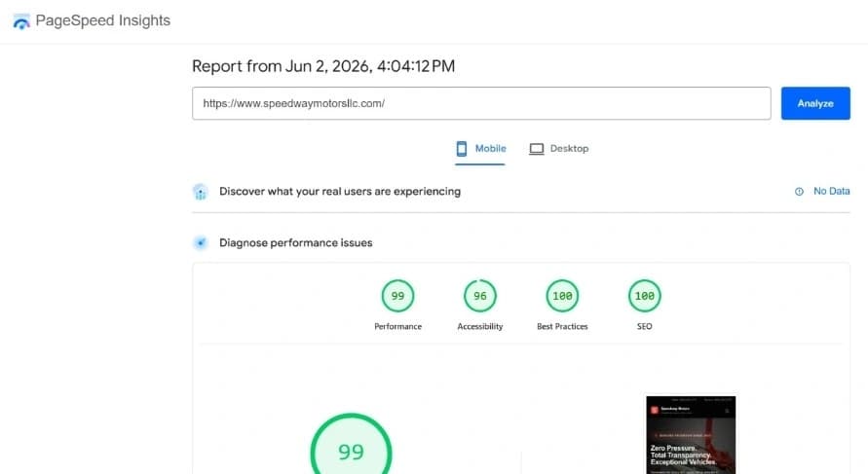This screenshot has height=474, width=868.
Task: Open the mobile page screenshot thumbnail
Action: pos(691,435)
